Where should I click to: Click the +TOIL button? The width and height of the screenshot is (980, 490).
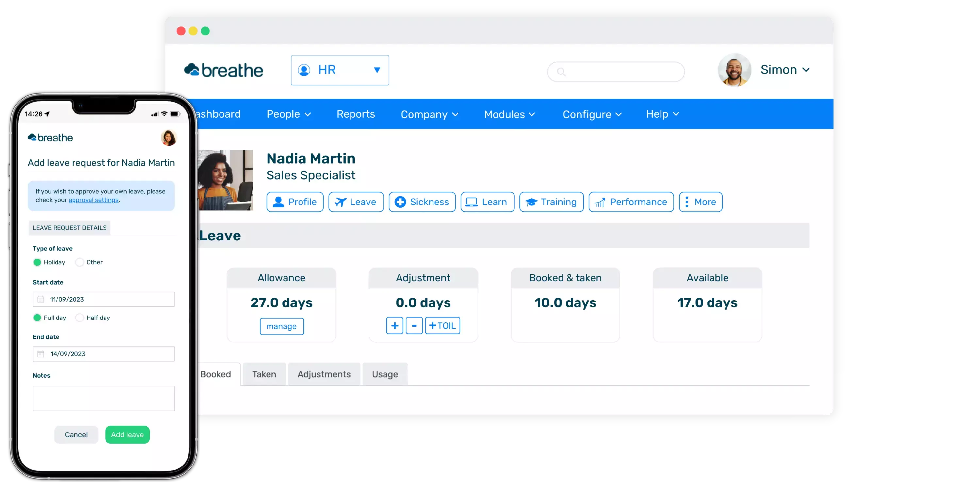[x=442, y=326]
